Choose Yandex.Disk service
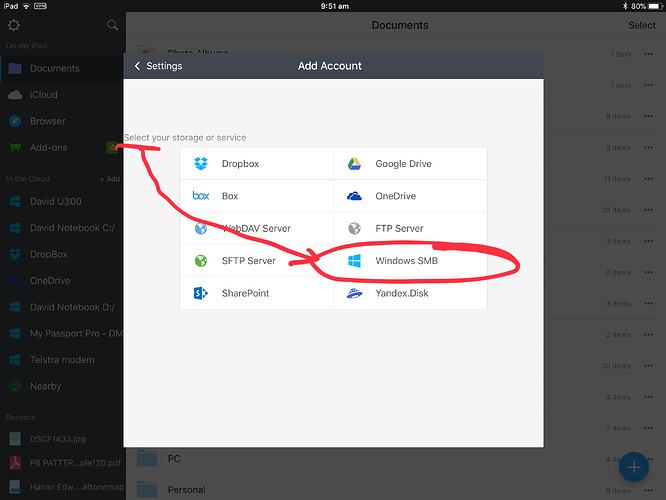 [x=410, y=293]
